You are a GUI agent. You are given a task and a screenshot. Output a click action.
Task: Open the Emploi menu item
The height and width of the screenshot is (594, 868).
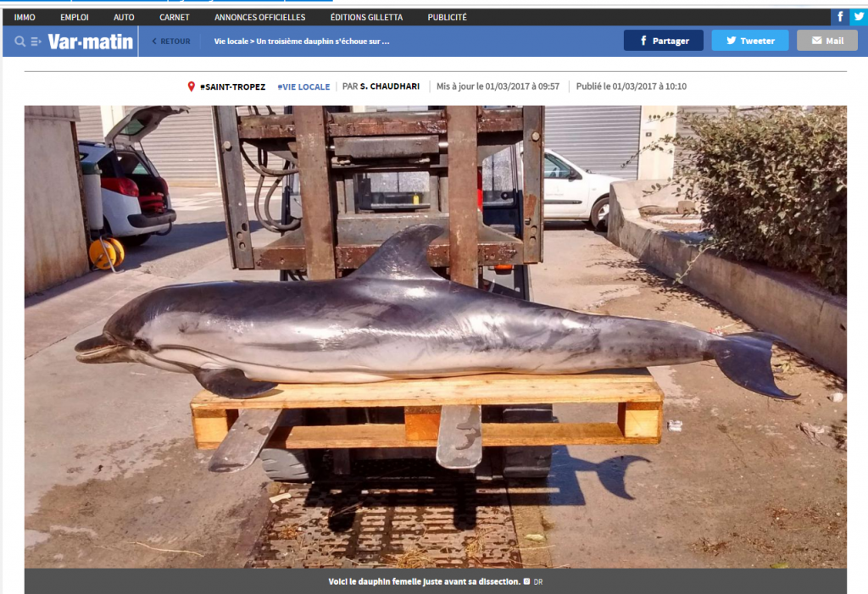(x=75, y=17)
